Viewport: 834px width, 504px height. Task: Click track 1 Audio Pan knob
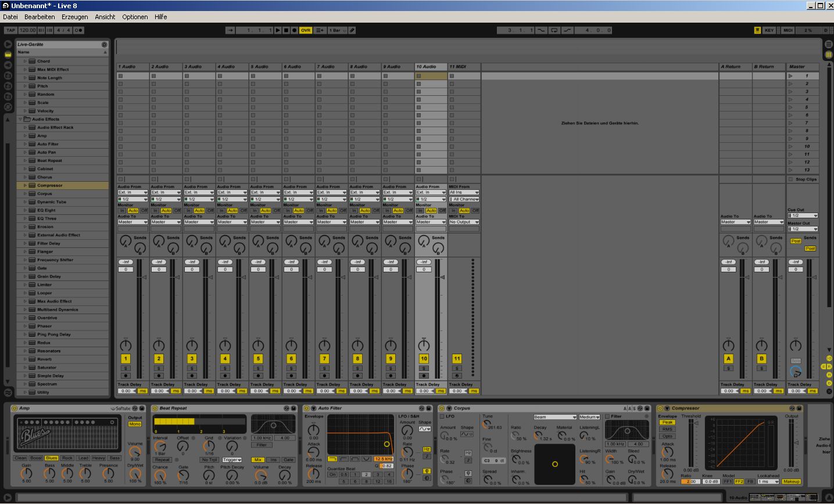(126, 345)
